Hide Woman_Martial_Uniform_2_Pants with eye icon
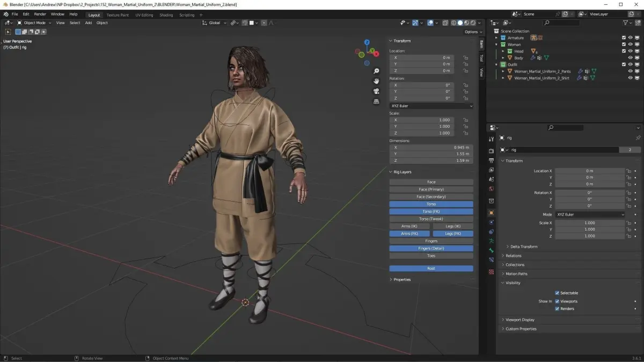This screenshot has height=362, width=644. coord(631,71)
